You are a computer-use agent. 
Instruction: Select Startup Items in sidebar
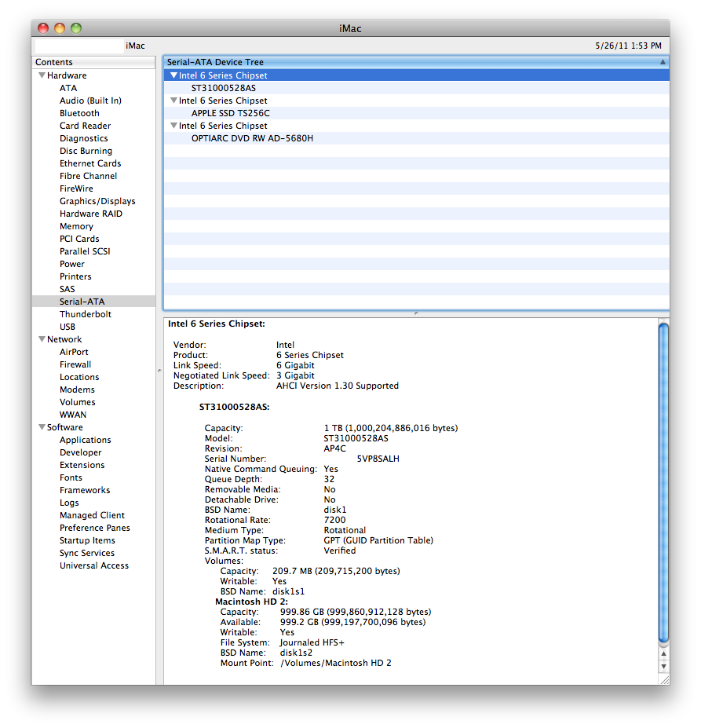87,540
